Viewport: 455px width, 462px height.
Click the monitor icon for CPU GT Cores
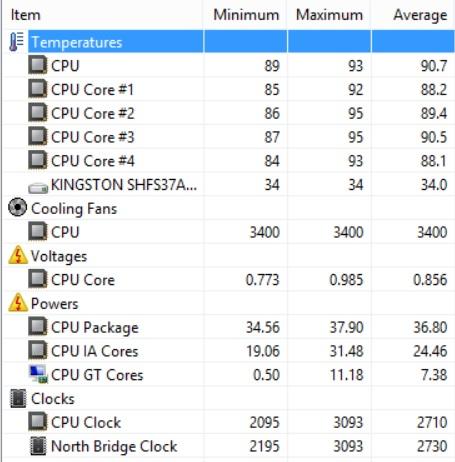38,374
